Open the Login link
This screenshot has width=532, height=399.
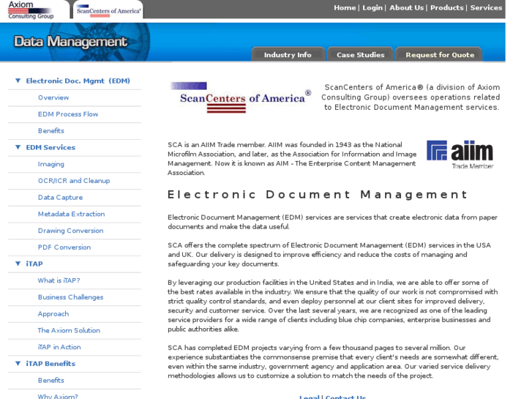pos(372,8)
